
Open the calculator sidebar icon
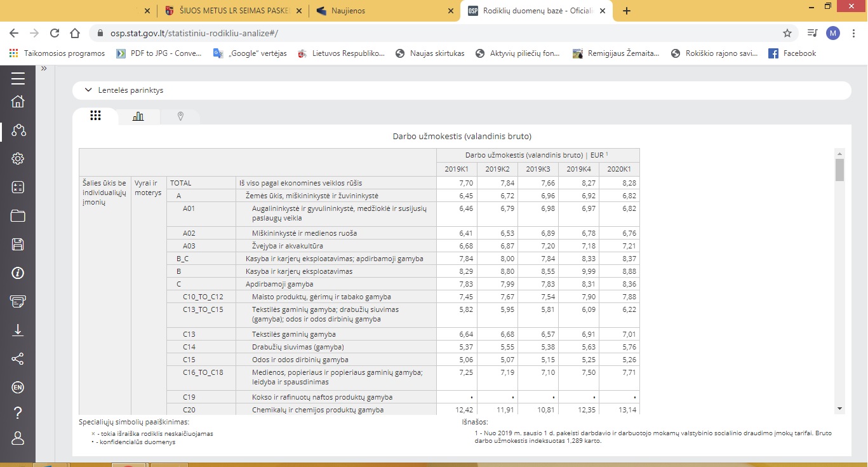click(18, 187)
